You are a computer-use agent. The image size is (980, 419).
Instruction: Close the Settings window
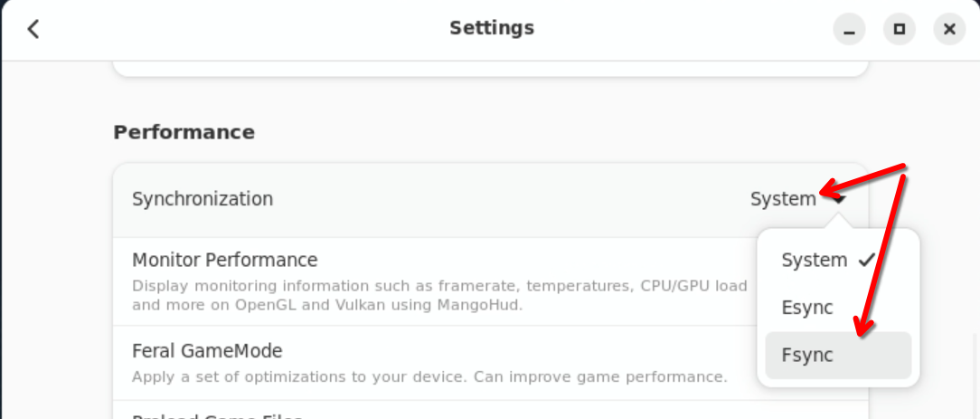point(949,29)
